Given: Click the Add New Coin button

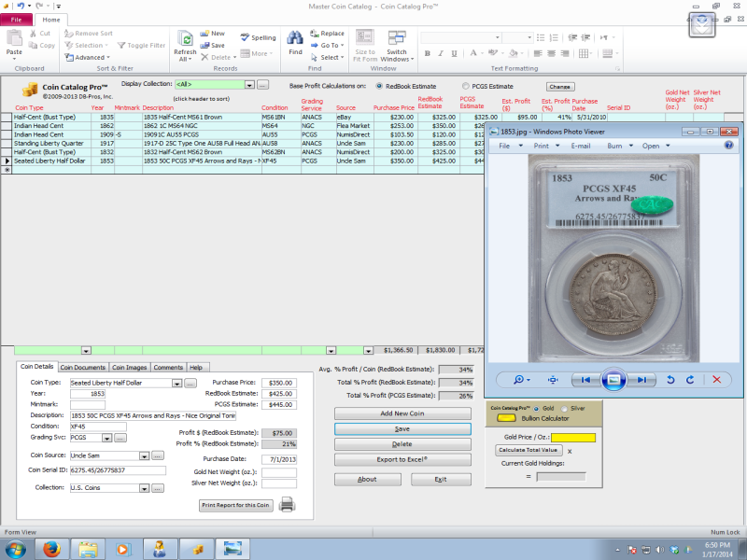Looking at the screenshot, I should 402,413.
